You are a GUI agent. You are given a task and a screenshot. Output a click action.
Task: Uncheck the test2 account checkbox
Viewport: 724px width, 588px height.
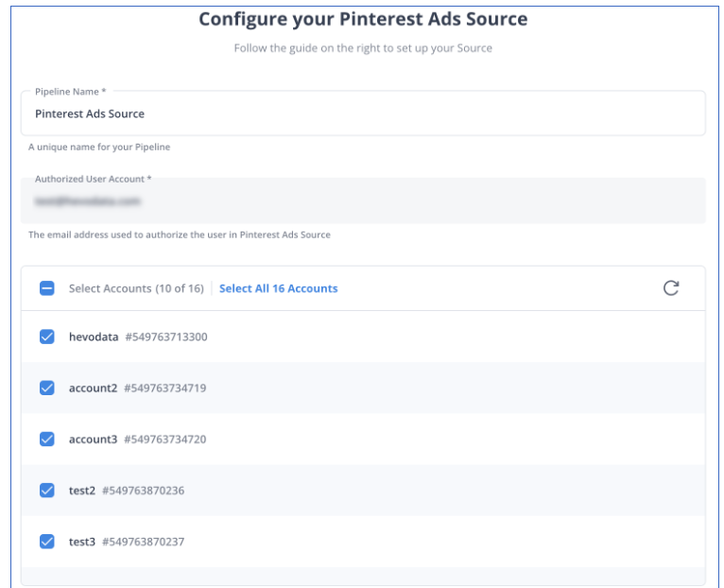coord(46,491)
